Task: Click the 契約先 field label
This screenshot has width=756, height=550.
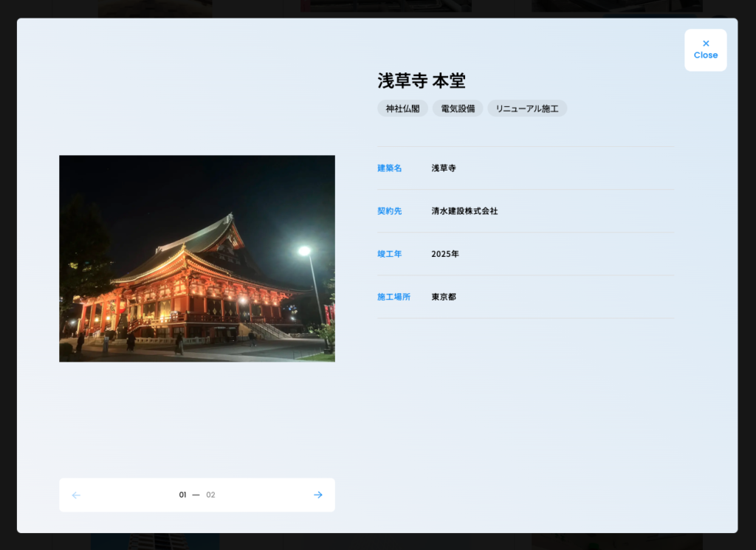Action: click(390, 211)
